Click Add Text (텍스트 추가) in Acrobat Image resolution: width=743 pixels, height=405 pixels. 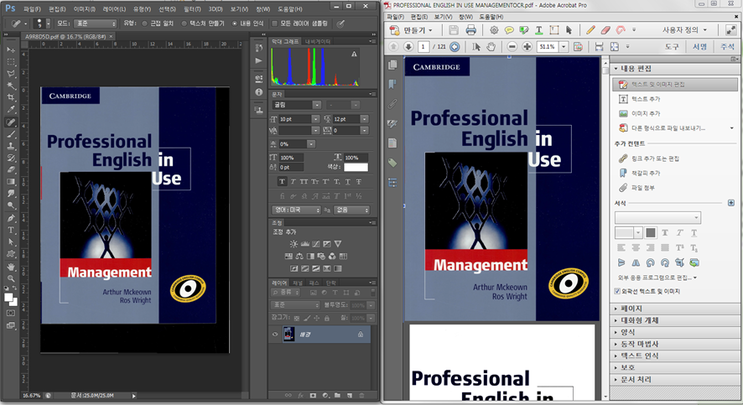(x=640, y=99)
